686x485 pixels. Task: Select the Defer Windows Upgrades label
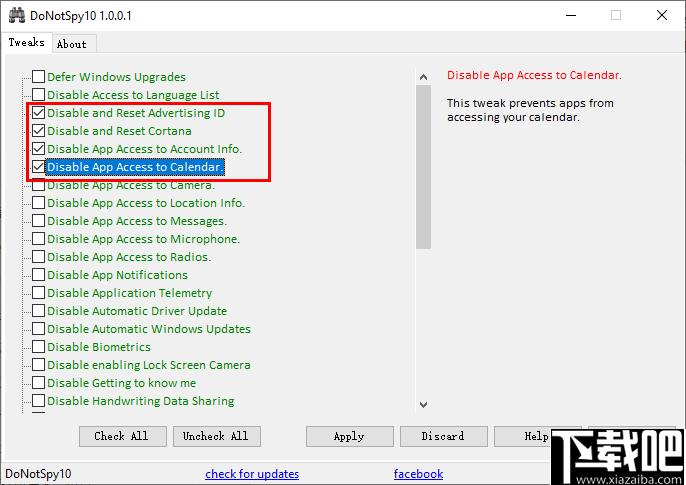[116, 77]
